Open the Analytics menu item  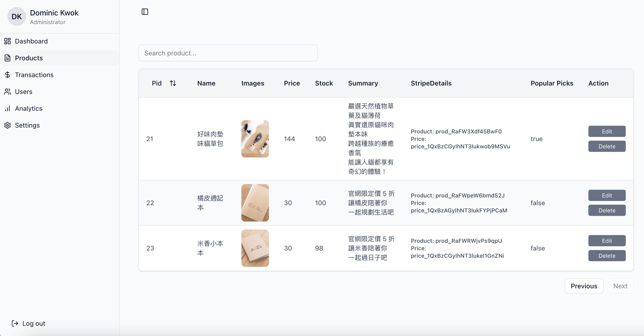tap(29, 108)
